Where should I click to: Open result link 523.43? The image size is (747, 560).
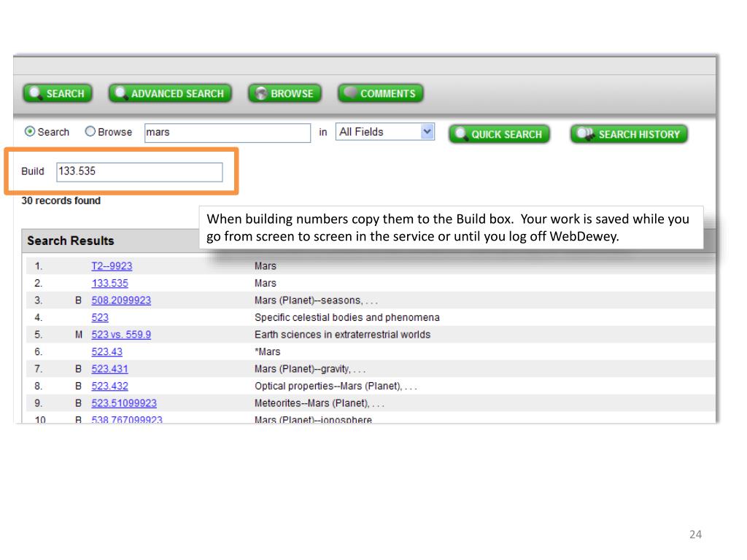pos(107,352)
